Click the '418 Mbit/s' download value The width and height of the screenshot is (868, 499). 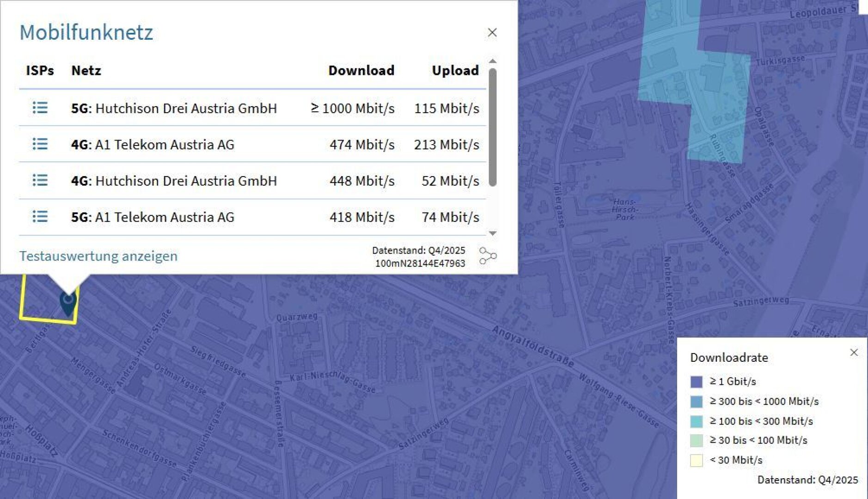(x=362, y=217)
